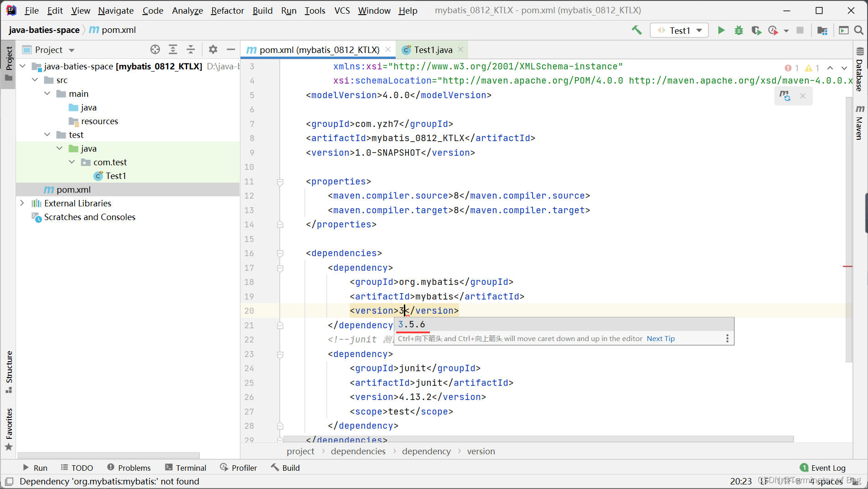This screenshot has height=489, width=868.
Task: Click the run anything window icon
Action: (x=843, y=30)
